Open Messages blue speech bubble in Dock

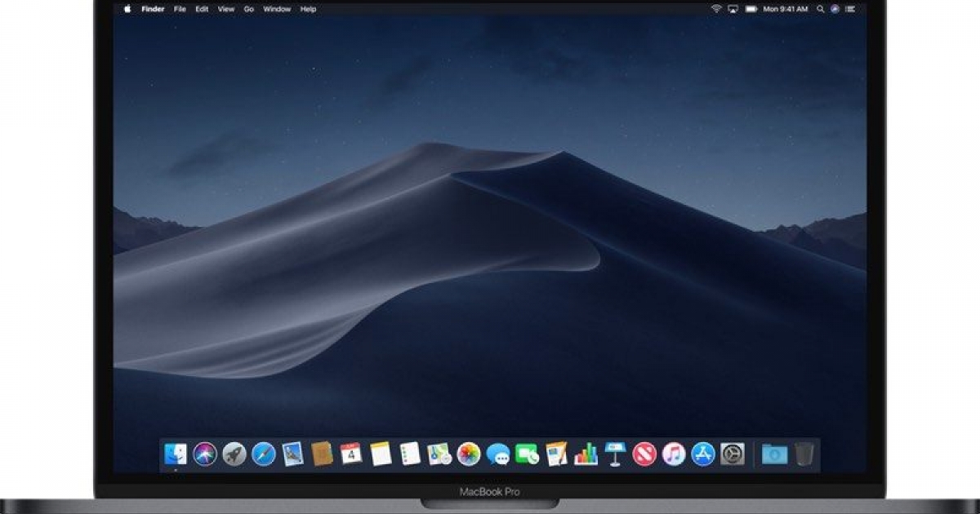click(498, 454)
